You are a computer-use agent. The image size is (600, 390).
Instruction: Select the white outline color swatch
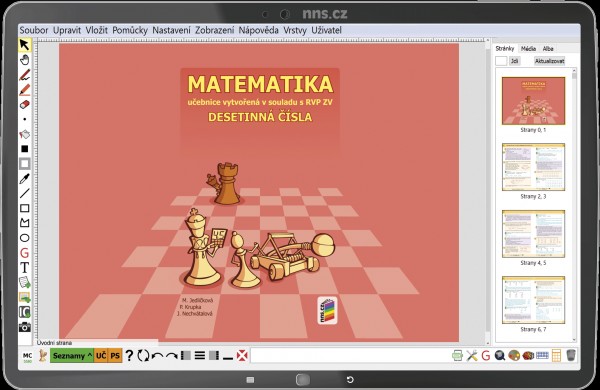pyautogui.click(x=24, y=163)
